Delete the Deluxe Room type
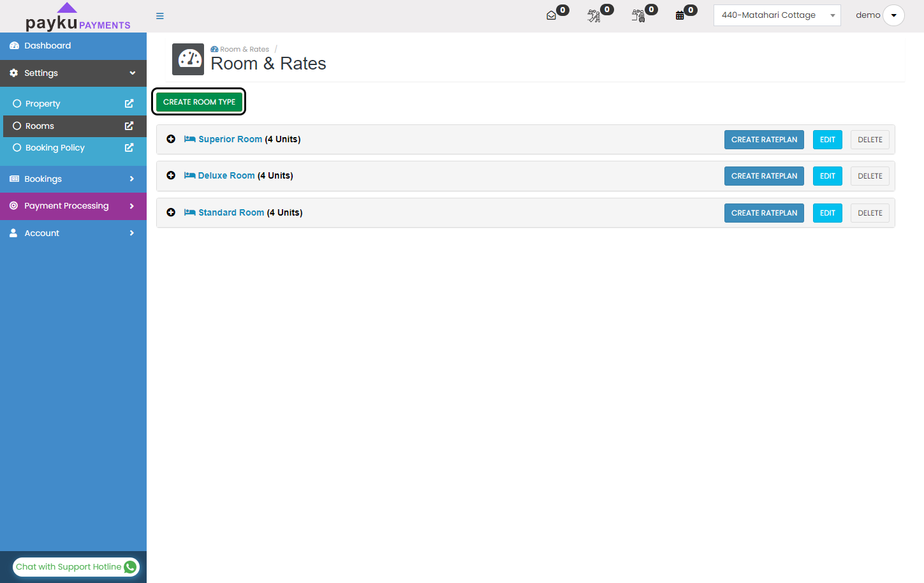924x583 pixels. 870,176
